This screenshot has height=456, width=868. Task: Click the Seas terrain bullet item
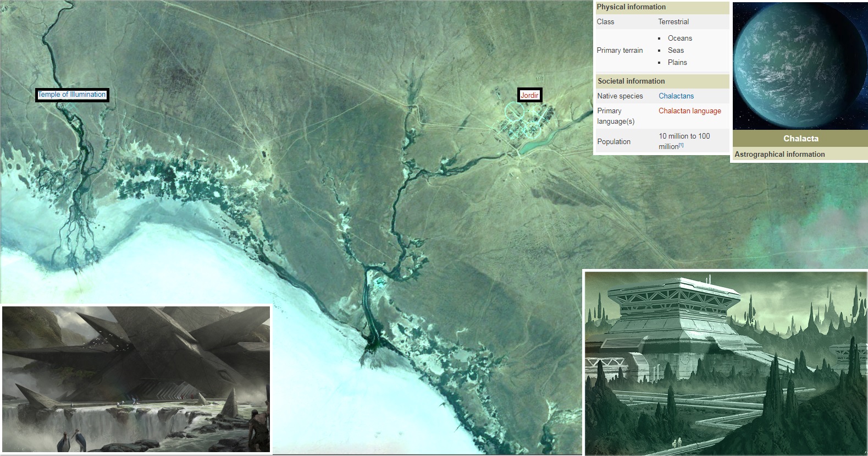(675, 50)
